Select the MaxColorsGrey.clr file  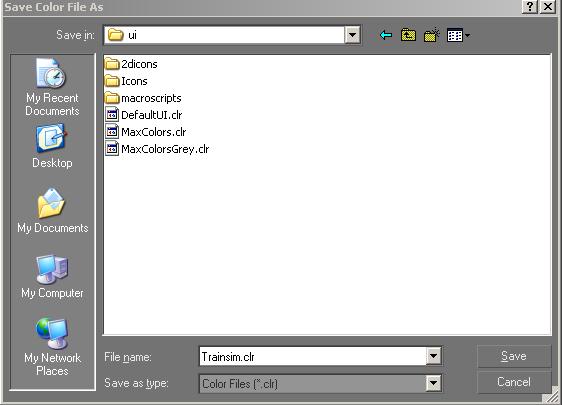click(157, 149)
